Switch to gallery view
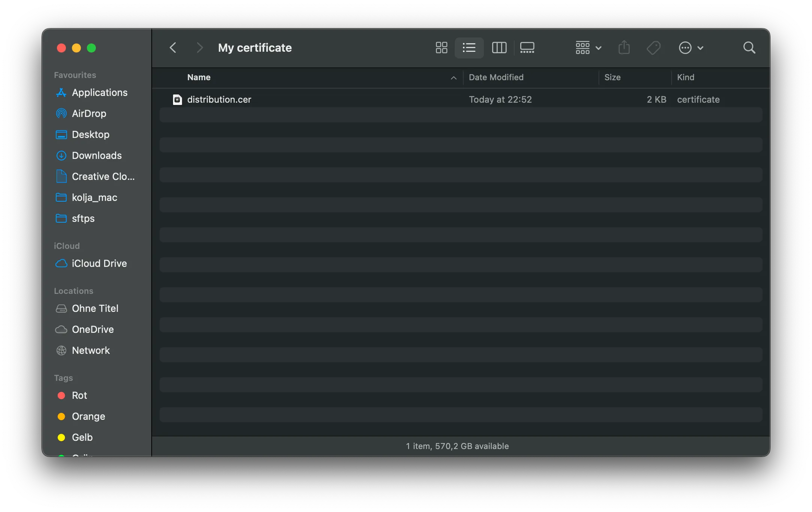 (527, 48)
